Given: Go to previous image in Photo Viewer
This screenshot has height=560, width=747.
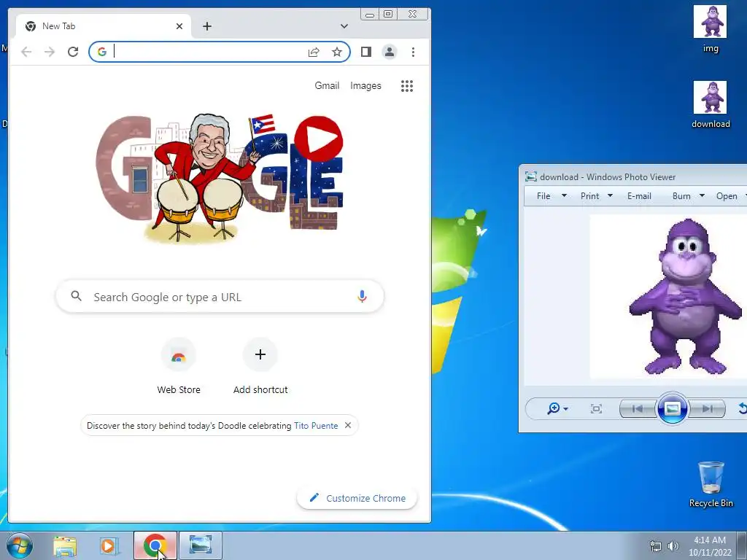Looking at the screenshot, I should [638, 408].
